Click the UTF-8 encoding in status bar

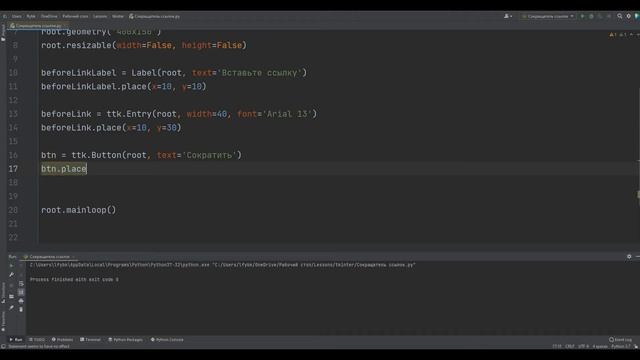(583, 346)
